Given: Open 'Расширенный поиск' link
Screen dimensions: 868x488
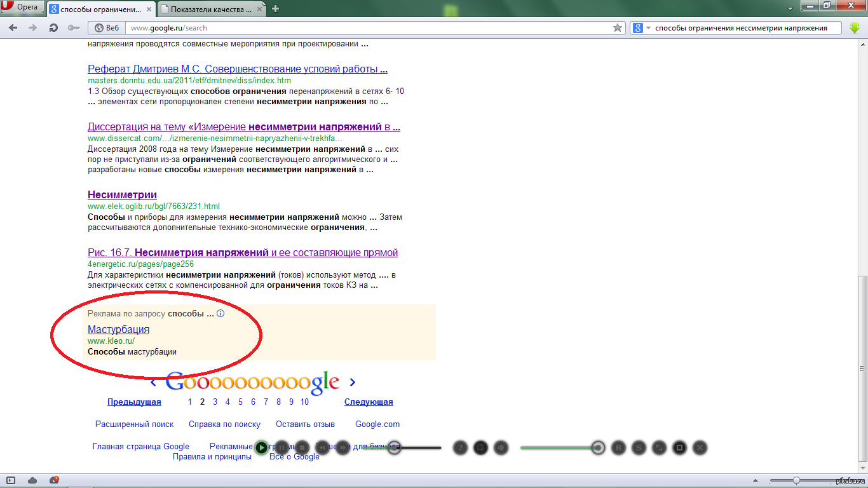Looking at the screenshot, I should click(135, 424).
